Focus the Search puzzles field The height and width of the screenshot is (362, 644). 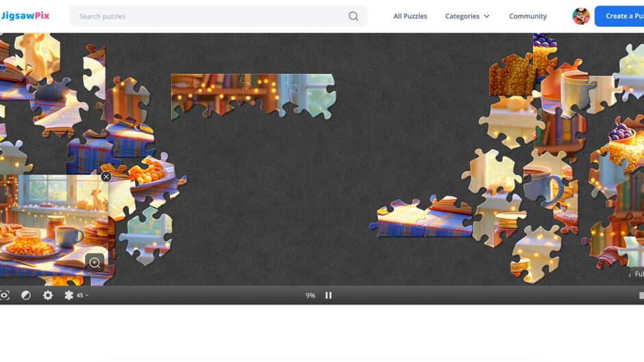[x=218, y=16]
